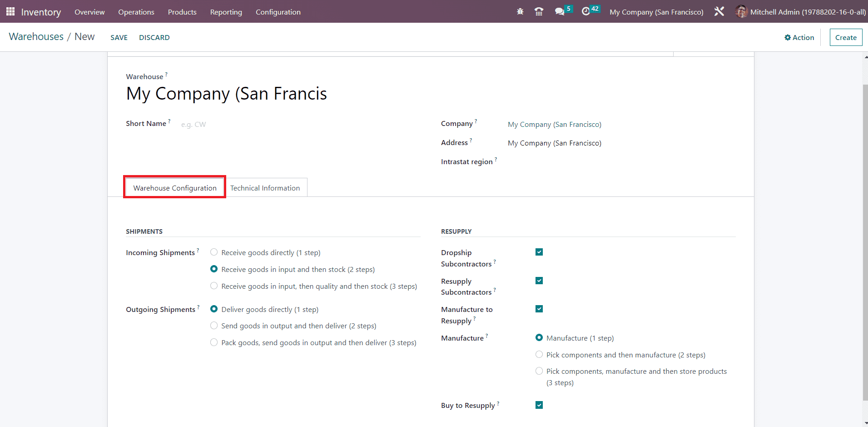Switch to Technical Information tab

coord(265,188)
